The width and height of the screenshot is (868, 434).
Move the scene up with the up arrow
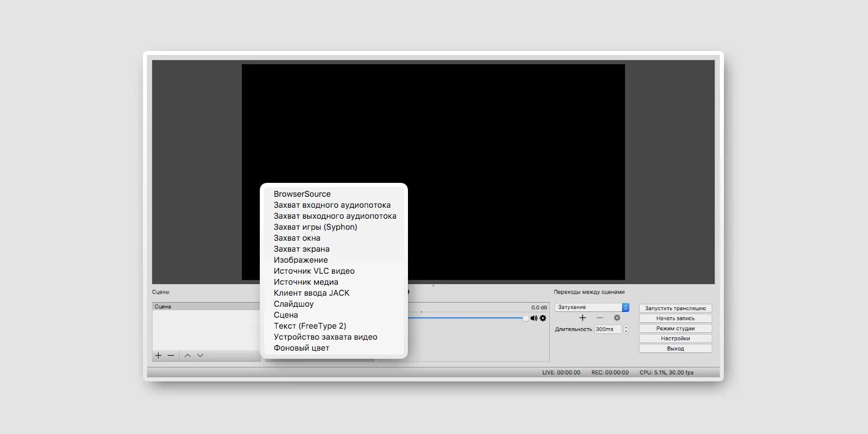pos(187,355)
